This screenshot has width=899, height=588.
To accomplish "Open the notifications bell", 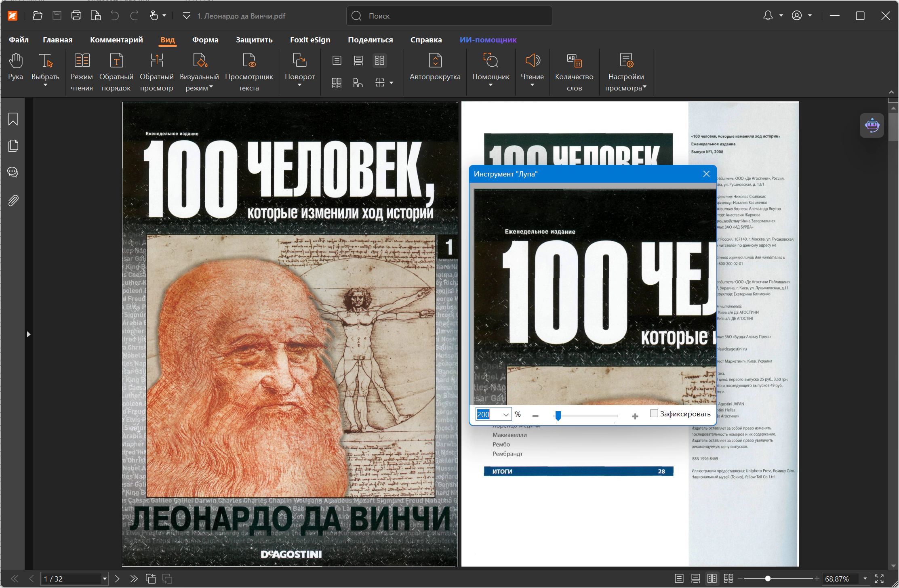I will pyautogui.click(x=768, y=16).
